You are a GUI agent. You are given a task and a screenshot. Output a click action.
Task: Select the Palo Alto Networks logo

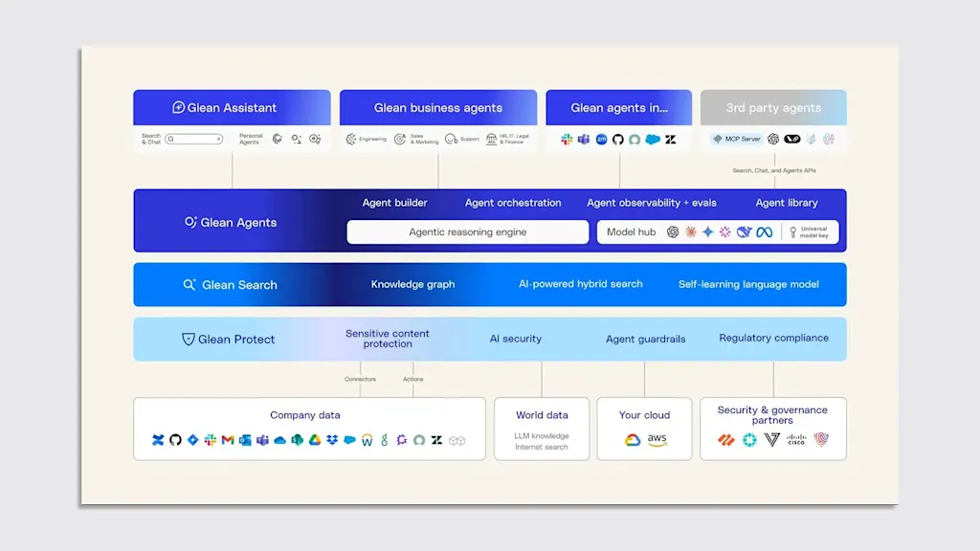[x=725, y=440]
